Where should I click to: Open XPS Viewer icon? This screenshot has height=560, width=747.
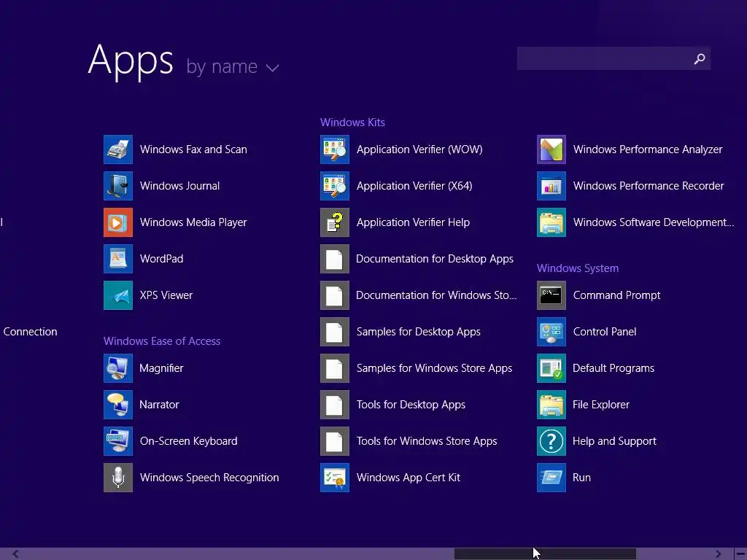[118, 295]
